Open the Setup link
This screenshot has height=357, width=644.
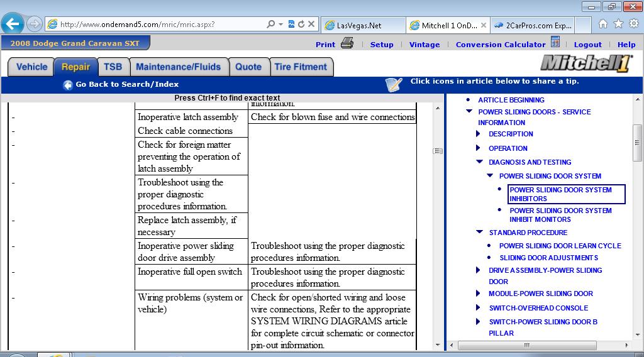382,45
